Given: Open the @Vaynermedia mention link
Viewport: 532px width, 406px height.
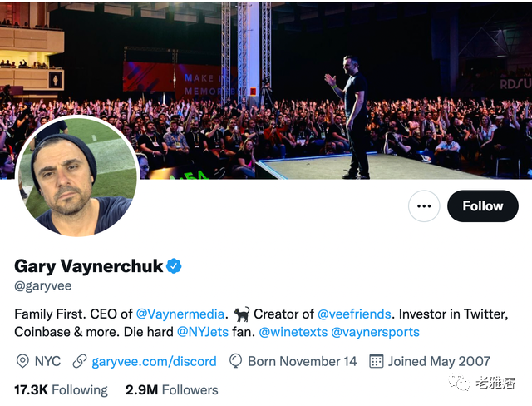Looking at the screenshot, I should pyautogui.click(x=180, y=314).
